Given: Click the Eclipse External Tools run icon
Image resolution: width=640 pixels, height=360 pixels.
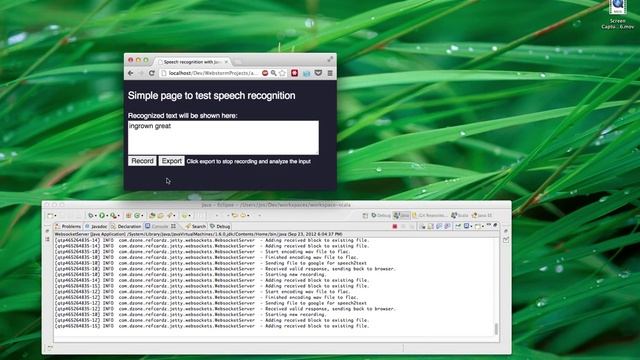Looking at the screenshot, I should 113,216.
